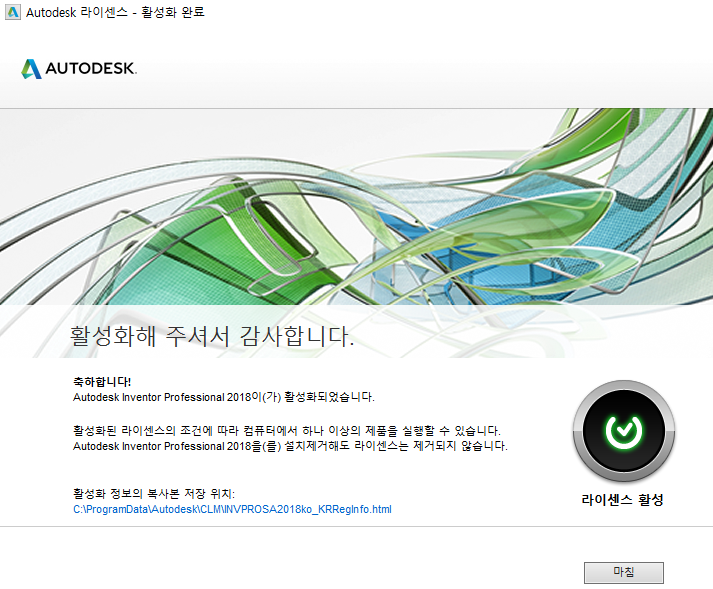Click the Autodesk logo in header

pyautogui.click(x=79, y=69)
